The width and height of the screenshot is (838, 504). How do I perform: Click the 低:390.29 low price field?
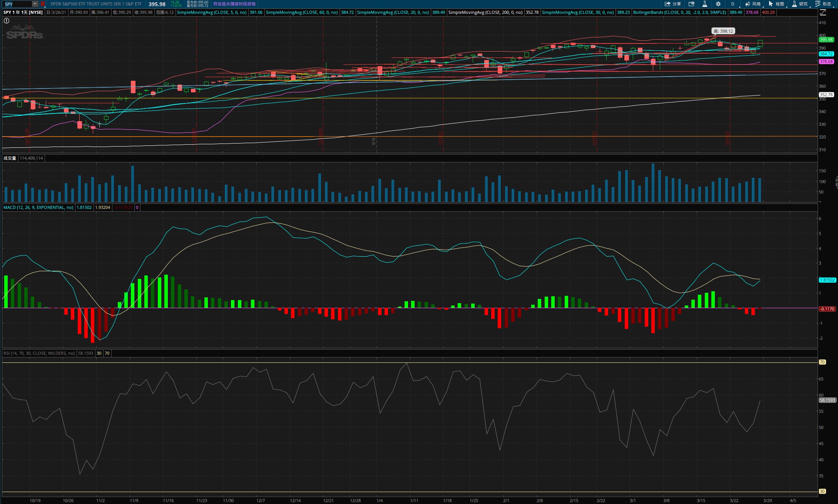tap(122, 12)
